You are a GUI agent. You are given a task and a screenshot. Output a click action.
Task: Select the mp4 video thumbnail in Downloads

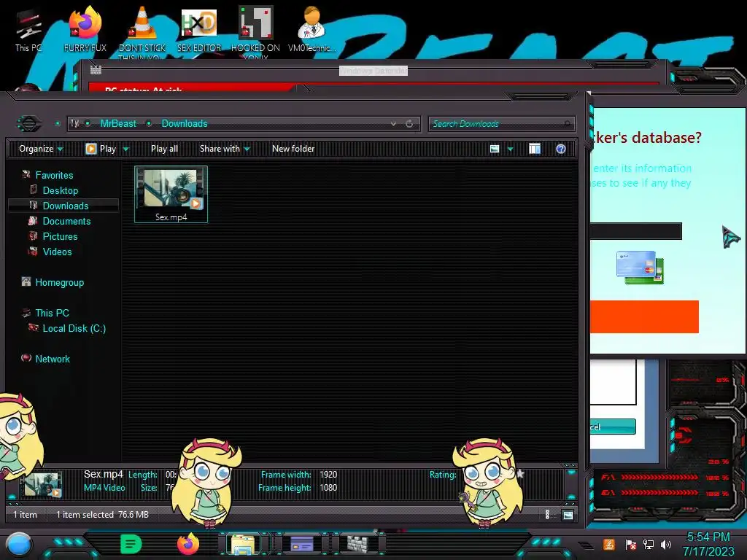coord(171,194)
